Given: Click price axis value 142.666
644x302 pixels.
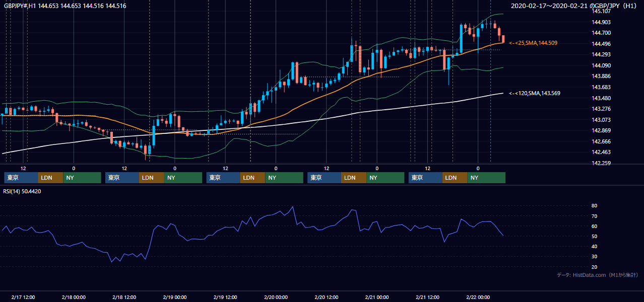Looking at the screenshot, I should tap(602, 141).
